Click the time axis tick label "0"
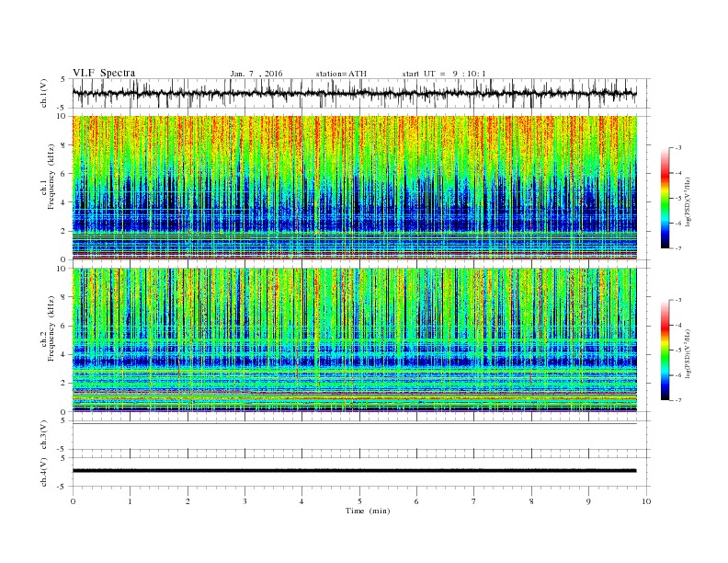 point(73,501)
